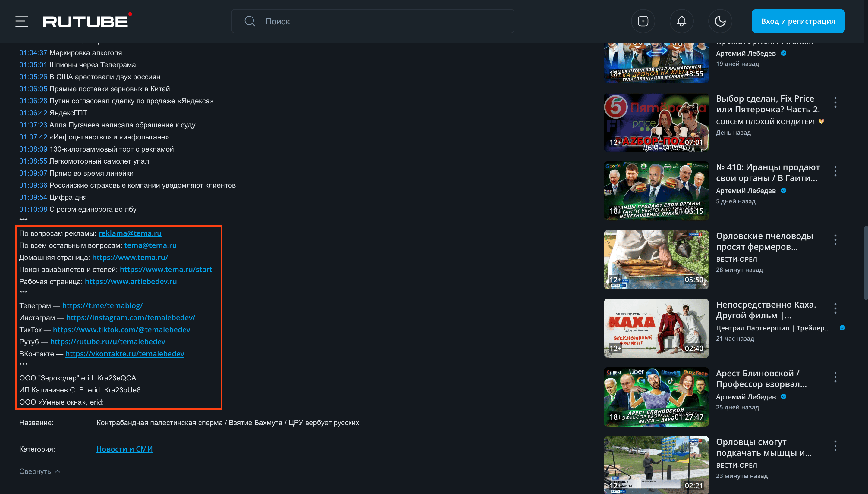Open options menu for Каха trailer
Image resolution: width=868 pixels, height=494 pixels.
tap(835, 308)
